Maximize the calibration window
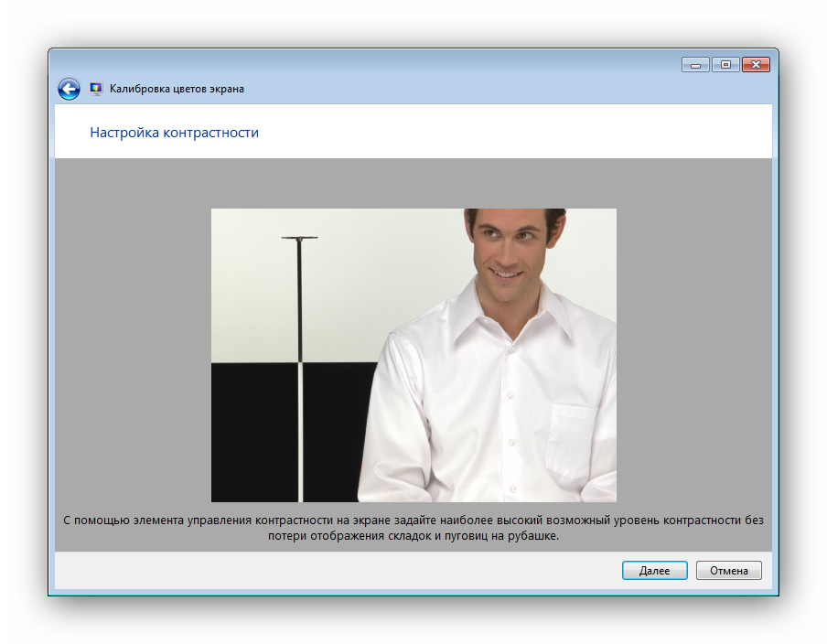 725,64
